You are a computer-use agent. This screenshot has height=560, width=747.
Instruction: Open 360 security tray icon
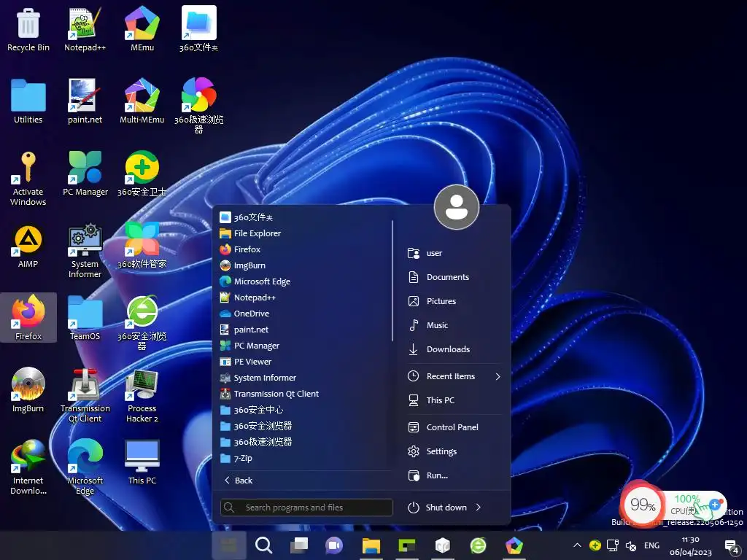(595, 545)
